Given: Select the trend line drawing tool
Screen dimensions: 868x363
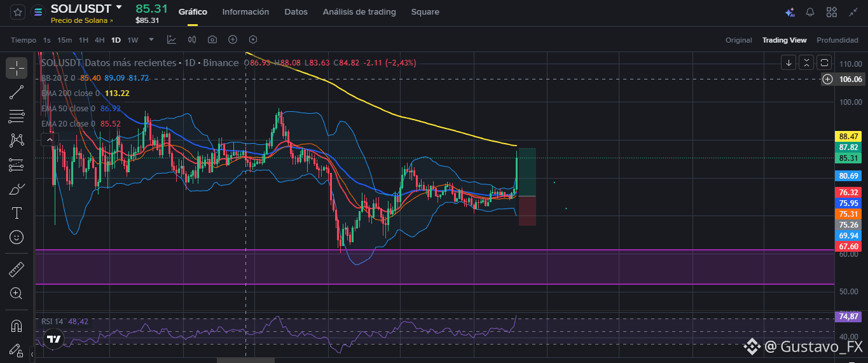Looking at the screenshot, I should (17, 92).
